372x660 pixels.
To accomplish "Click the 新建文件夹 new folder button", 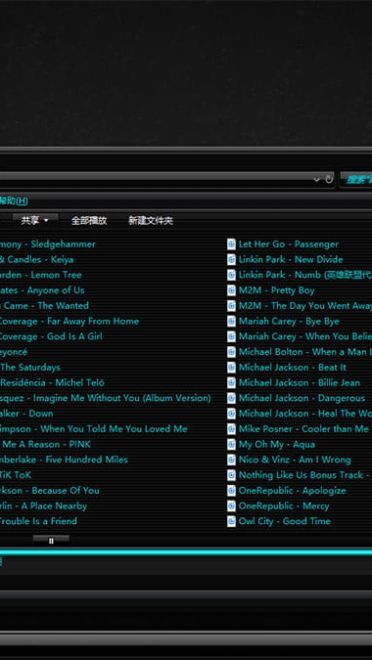I will point(151,220).
